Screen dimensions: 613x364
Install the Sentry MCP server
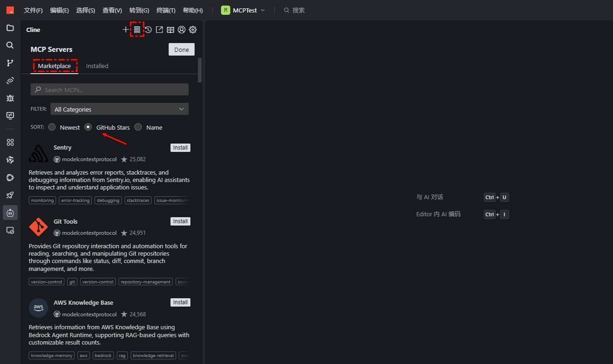[x=180, y=148]
